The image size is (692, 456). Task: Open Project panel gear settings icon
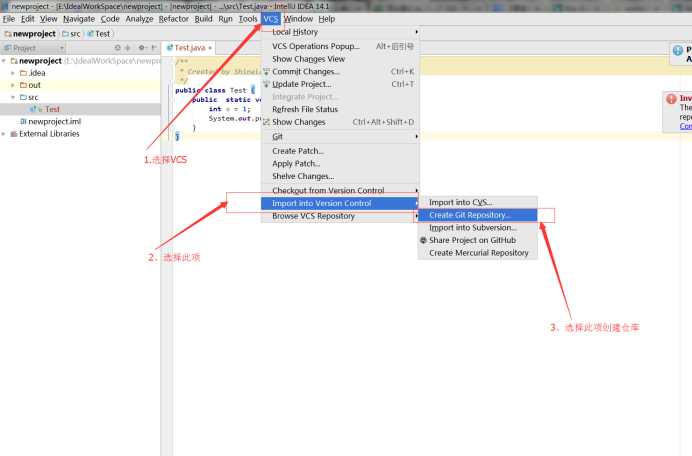pyautogui.click(x=142, y=48)
